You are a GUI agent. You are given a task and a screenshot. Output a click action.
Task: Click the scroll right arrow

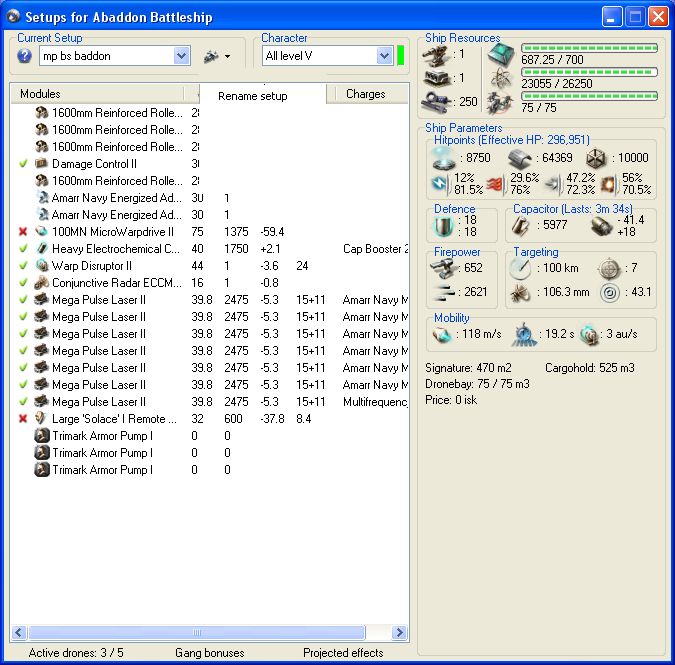pos(399,632)
